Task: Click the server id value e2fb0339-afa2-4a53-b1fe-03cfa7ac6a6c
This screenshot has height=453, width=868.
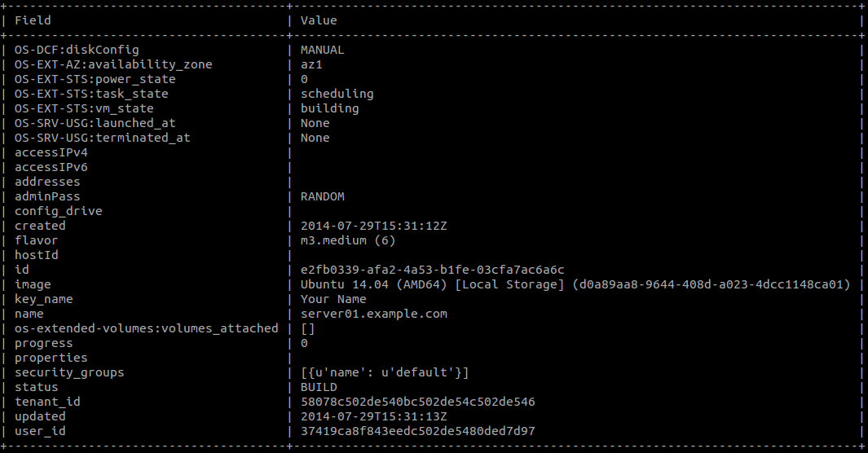Action: [432, 270]
